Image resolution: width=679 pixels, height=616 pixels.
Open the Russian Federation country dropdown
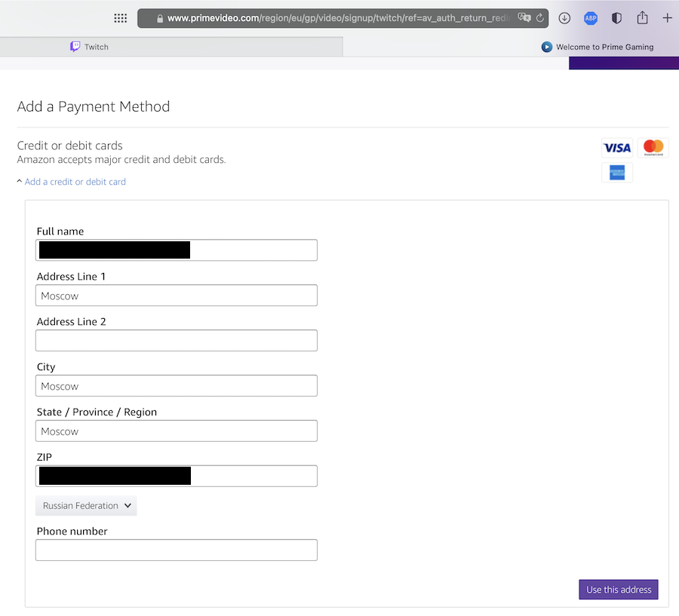pyautogui.click(x=86, y=506)
